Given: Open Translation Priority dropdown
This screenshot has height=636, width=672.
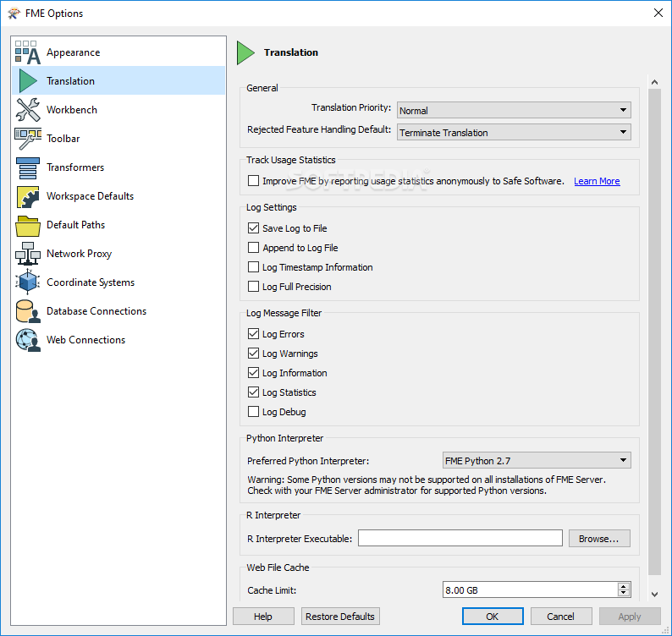Looking at the screenshot, I should point(514,110).
